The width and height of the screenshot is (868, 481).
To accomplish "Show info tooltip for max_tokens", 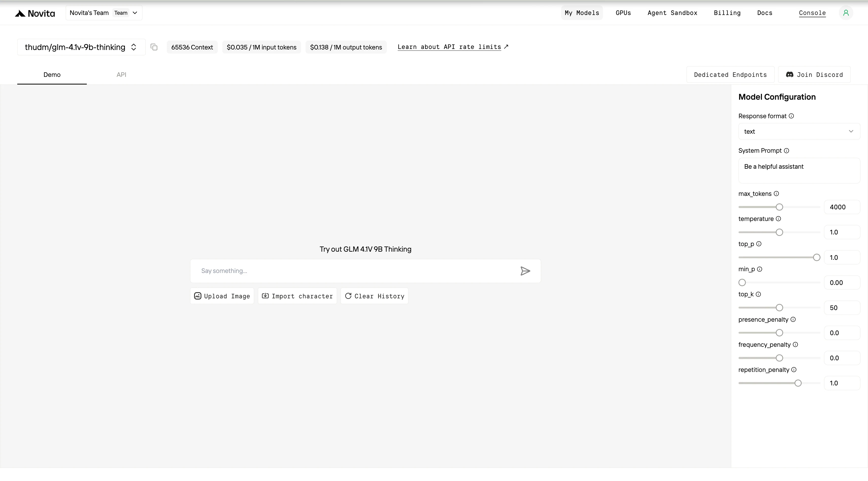I will 776,194.
